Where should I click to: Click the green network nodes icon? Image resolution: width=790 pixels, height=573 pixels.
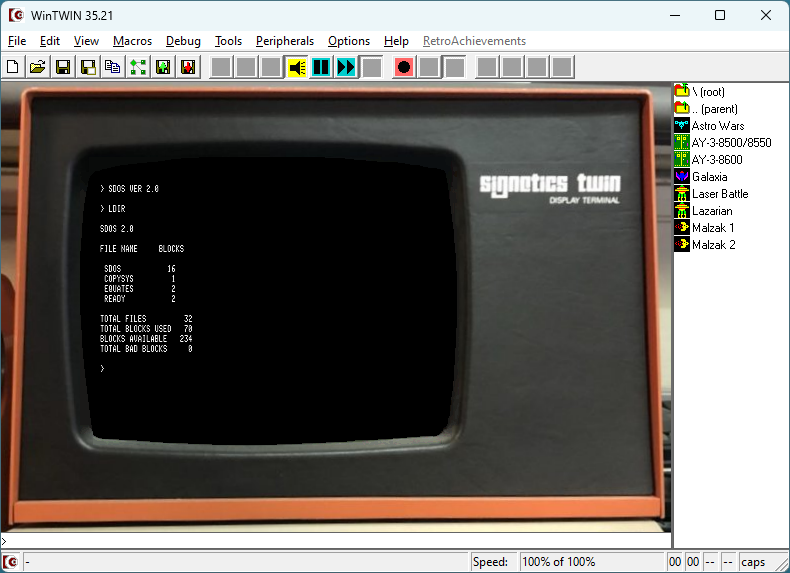coord(138,67)
